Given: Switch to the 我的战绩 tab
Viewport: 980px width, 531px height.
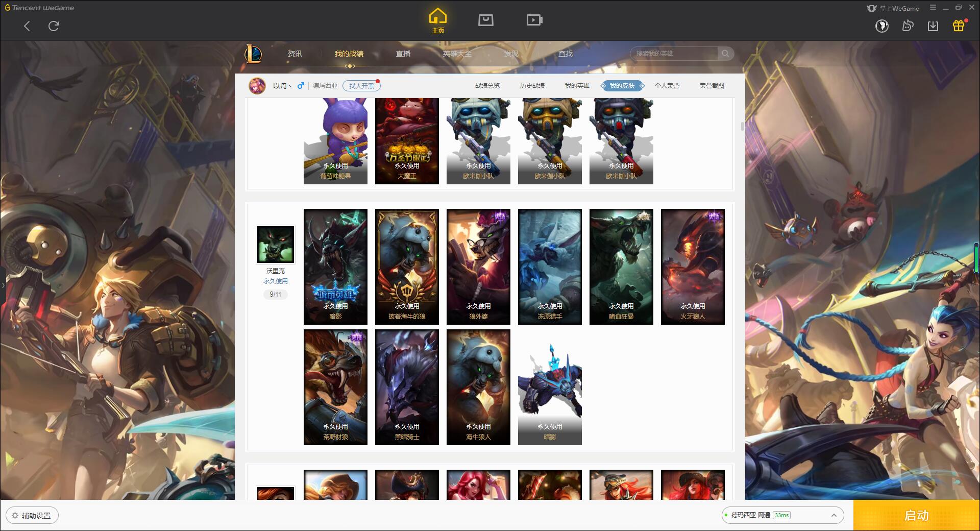Looking at the screenshot, I should pyautogui.click(x=349, y=54).
